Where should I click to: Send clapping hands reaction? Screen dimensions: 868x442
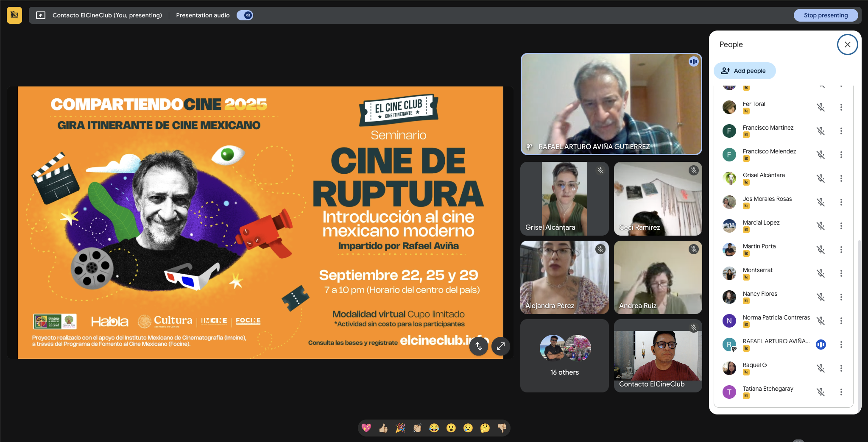pos(417,428)
